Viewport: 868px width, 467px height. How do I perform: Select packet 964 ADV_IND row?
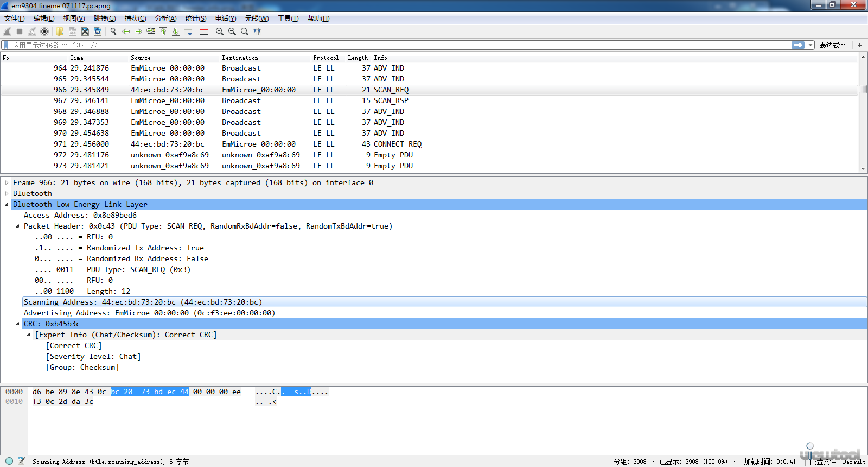coord(430,68)
